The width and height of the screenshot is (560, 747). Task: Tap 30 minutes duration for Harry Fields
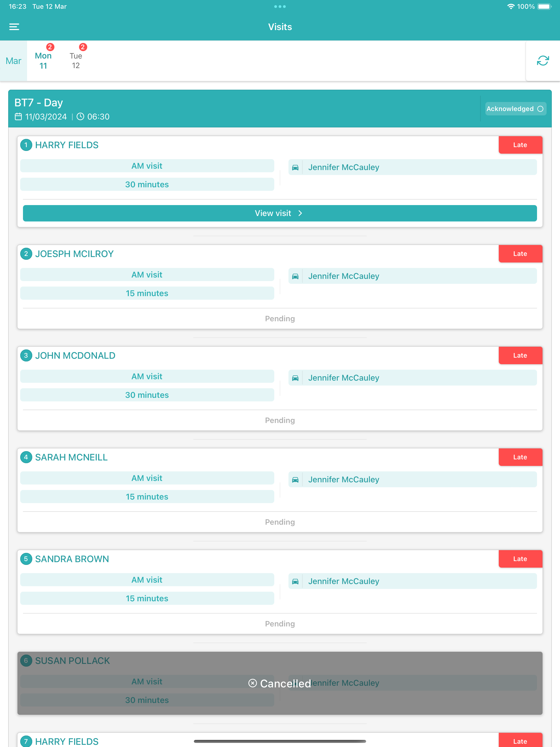click(x=147, y=184)
